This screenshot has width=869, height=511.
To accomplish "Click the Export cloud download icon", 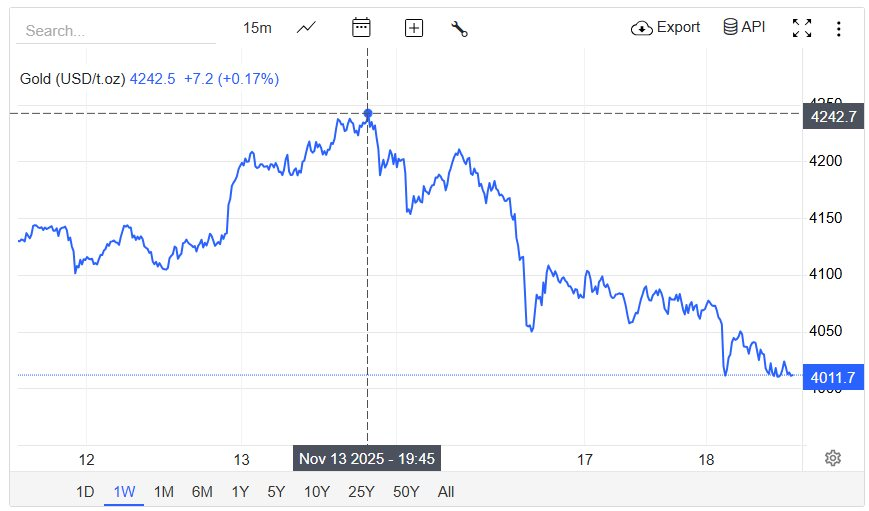I will (x=641, y=28).
